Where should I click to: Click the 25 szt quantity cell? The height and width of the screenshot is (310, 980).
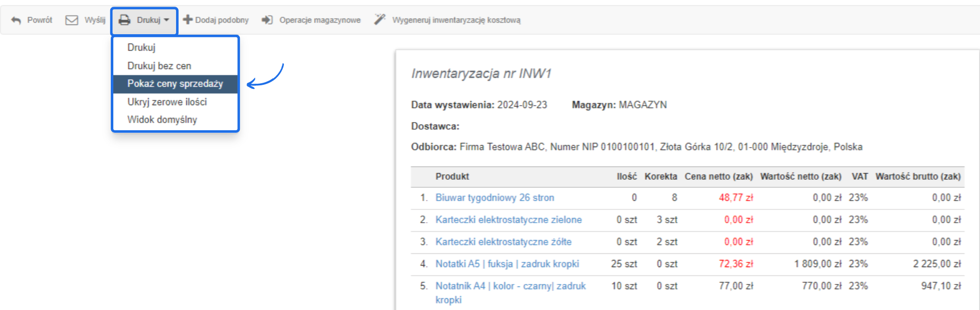point(624,264)
